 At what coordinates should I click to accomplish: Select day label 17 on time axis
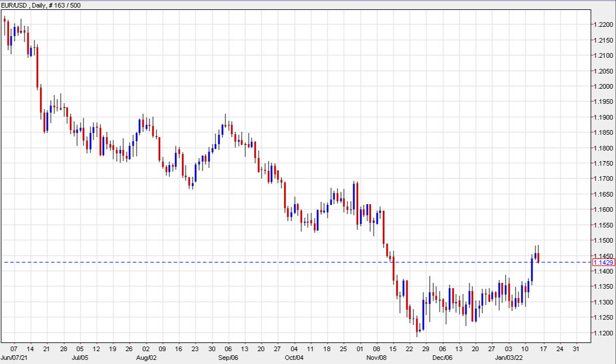544,349
